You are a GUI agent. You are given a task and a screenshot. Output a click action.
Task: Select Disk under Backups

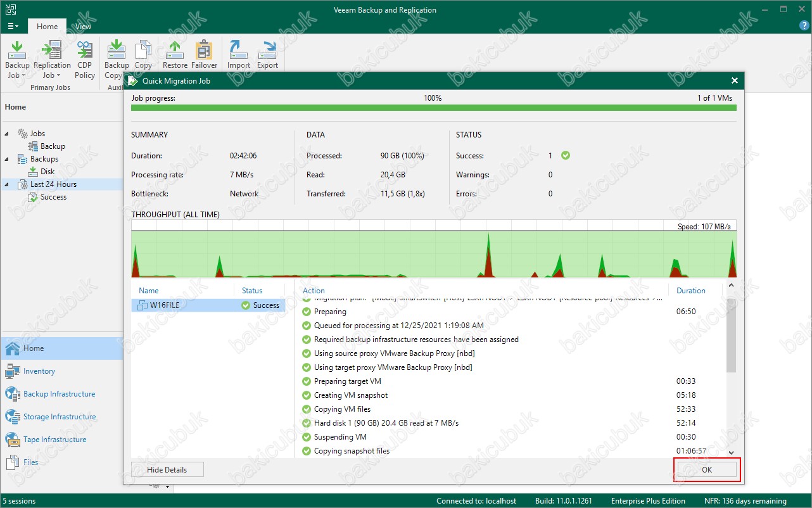48,172
